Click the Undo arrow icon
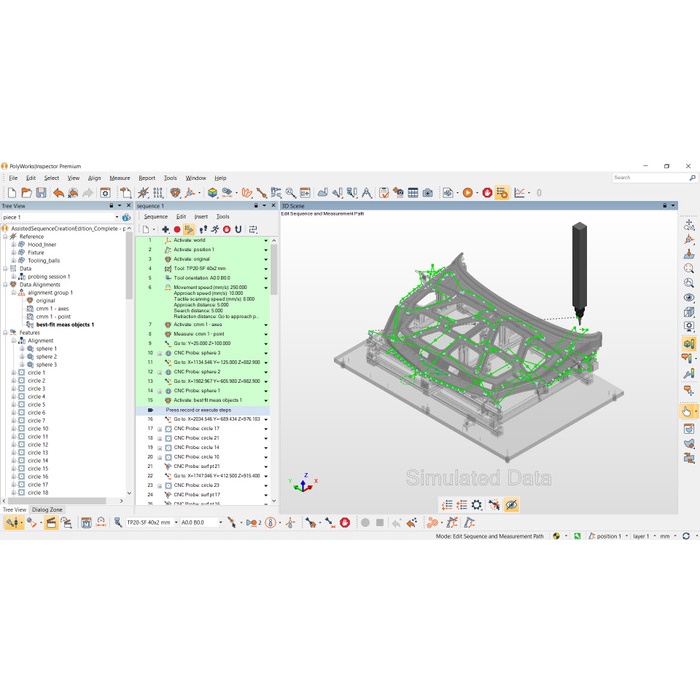Screen dimensions: 700x700 pyautogui.click(x=59, y=192)
